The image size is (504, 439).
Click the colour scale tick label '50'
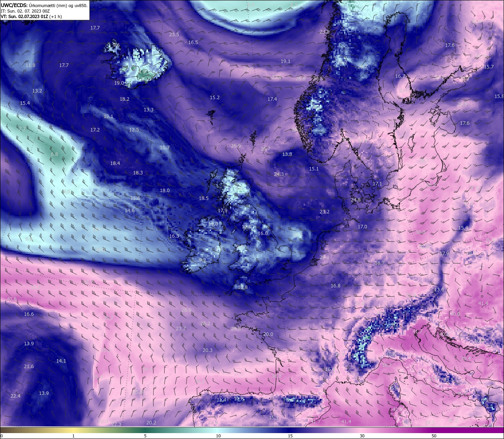434,436
